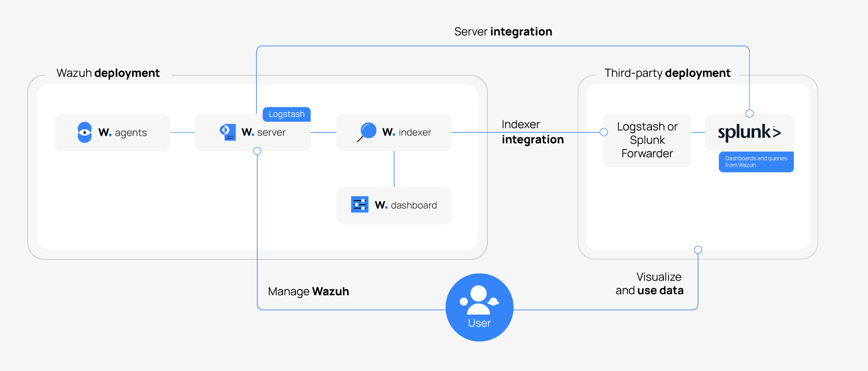Click the Wazuh deployment title
The image size is (868, 371).
click(108, 73)
